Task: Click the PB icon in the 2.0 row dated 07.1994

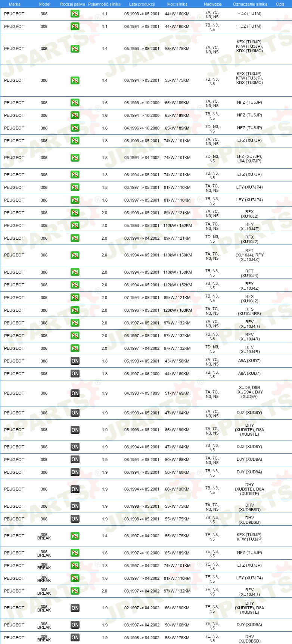Action: [75, 298]
